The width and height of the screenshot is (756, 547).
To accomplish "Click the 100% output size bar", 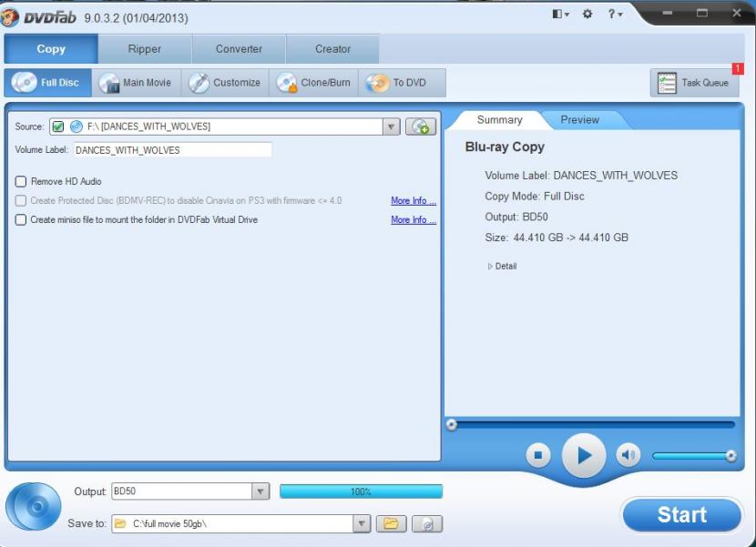I will point(361,491).
